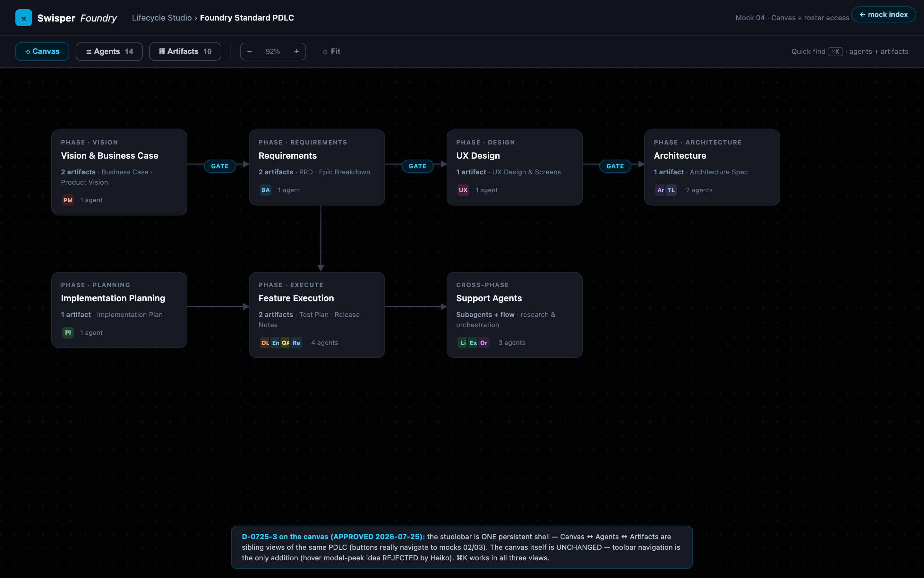Click the GATE between Vision and Requirements
The width and height of the screenshot is (924, 578).
[x=220, y=166]
